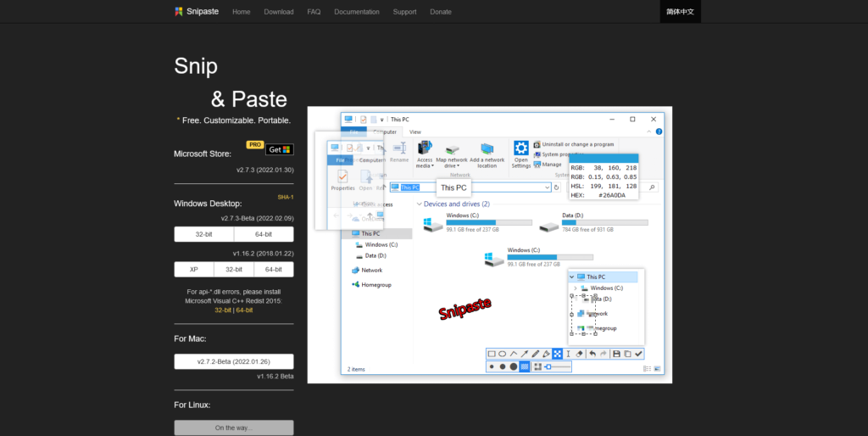Click the copy to clipboard icon
This screenshot has width=868, height=436.
click(x=627, y=354)
